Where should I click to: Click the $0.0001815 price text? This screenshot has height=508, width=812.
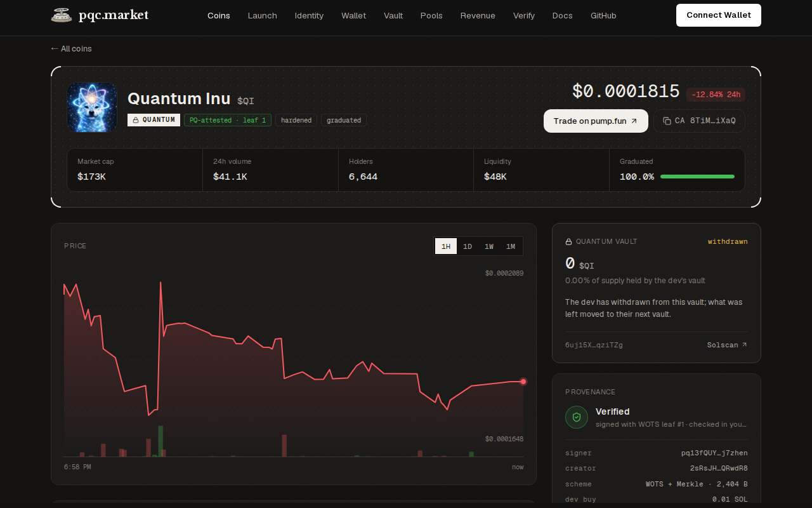(x=625, y=91)
